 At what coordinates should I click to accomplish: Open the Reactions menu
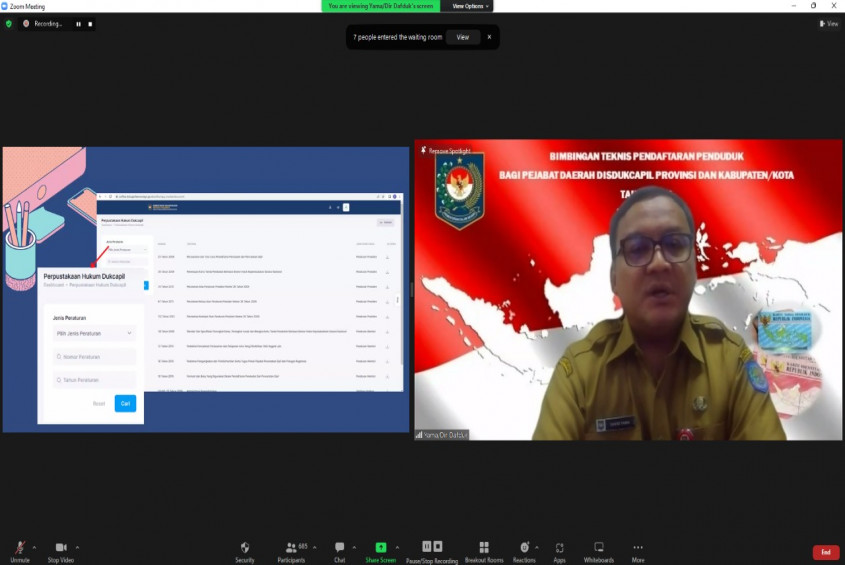tap(524, 548)
